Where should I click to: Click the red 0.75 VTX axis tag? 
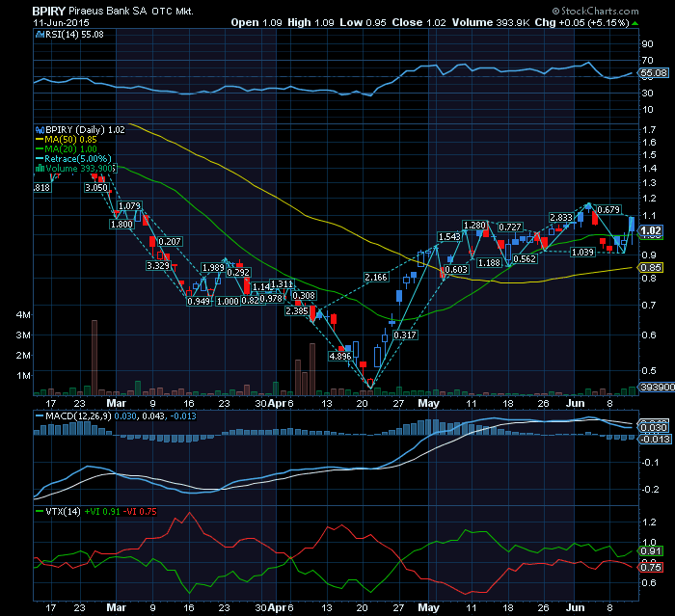pyautogui.click(x=651, y=568)
